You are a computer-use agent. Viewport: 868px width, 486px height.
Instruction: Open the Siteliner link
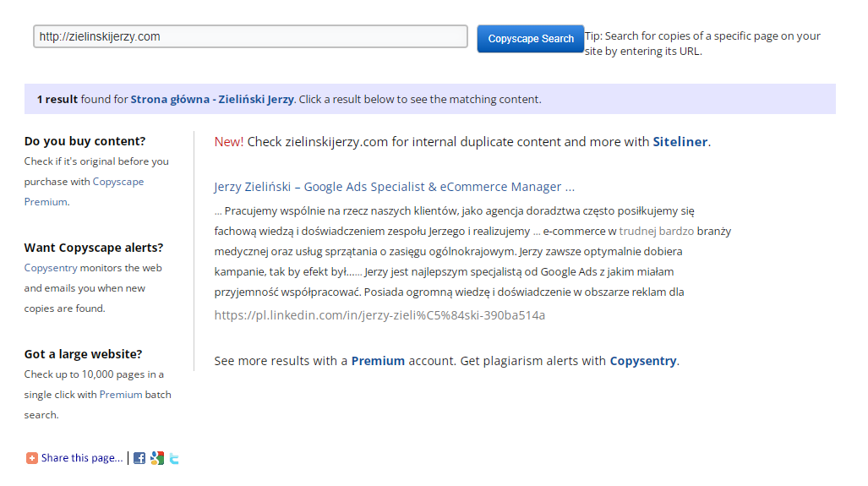[680, 142]
